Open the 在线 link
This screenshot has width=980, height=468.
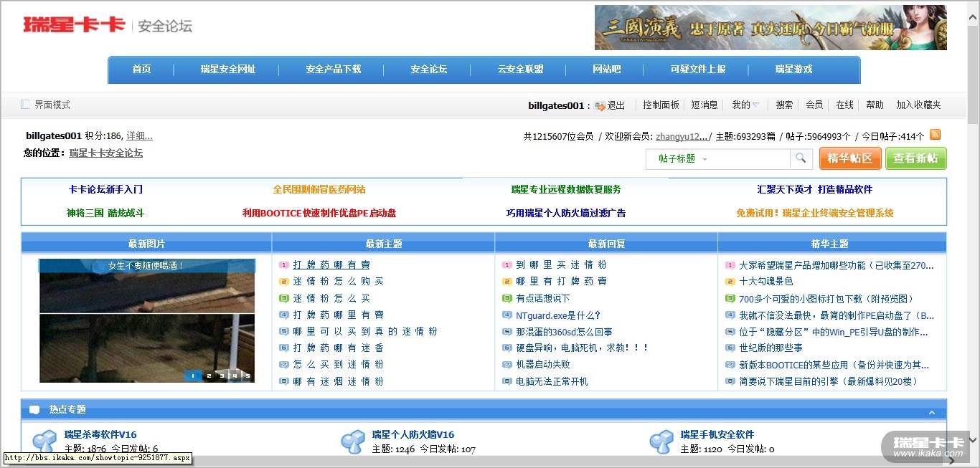(x=844, y=105)
